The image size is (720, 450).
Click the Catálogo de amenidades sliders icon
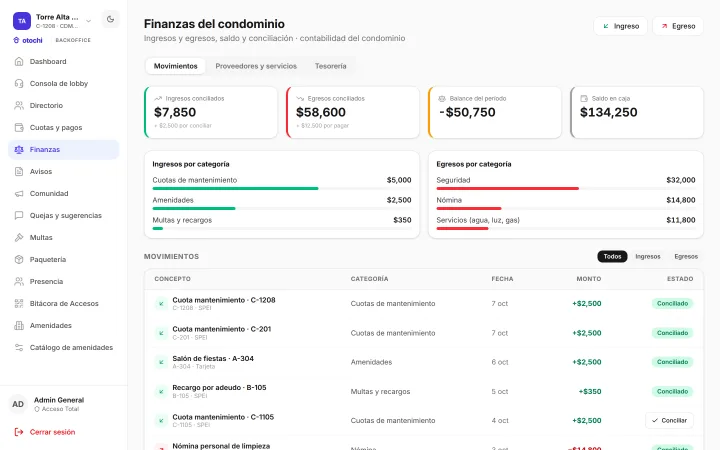tap(19, 348)
